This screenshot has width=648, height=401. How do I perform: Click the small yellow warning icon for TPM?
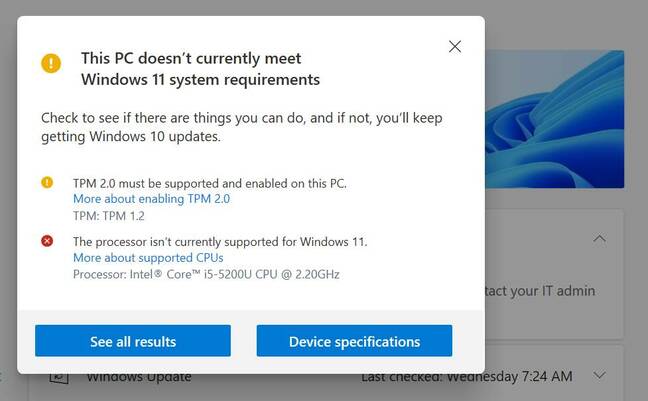point(47,182)
